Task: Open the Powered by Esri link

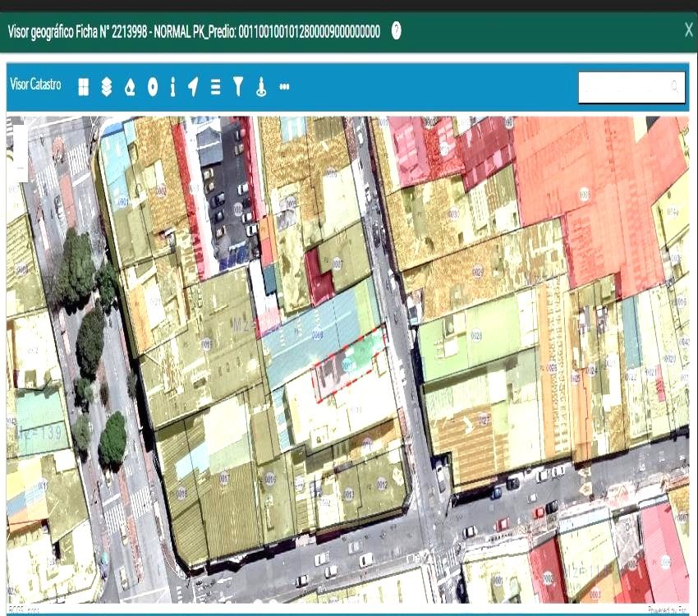Action: tap(667, 609)
